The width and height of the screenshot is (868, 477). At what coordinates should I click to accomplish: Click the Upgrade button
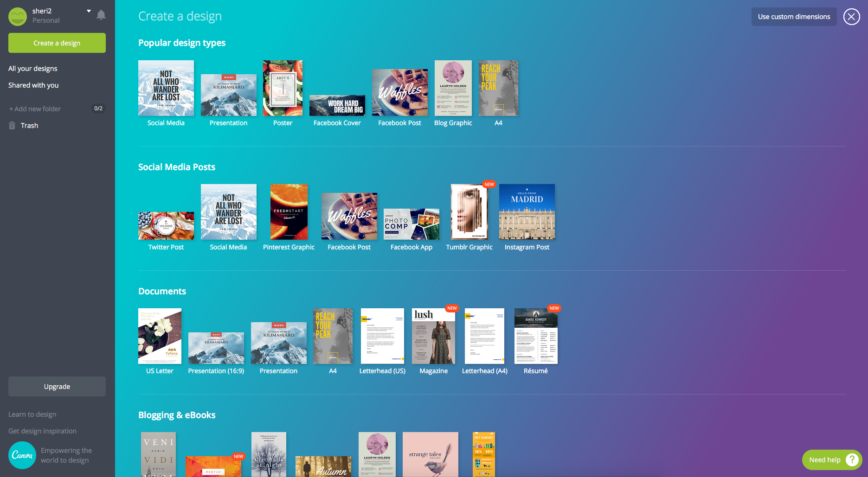pos(57,387)
